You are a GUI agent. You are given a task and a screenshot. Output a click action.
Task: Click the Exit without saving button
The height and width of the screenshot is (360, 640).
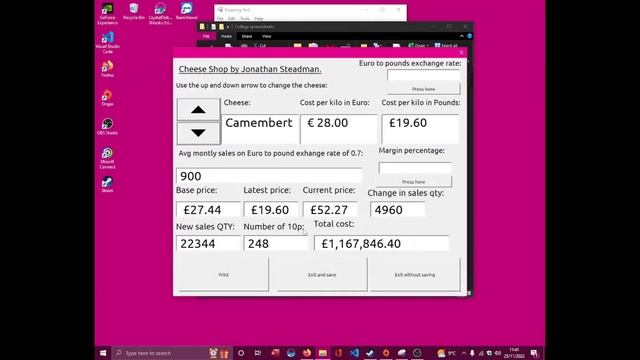tap(415, 275)
